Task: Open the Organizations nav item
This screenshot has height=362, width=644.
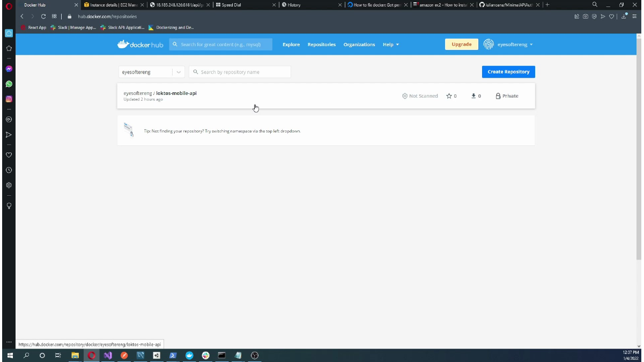Action: 359,45
